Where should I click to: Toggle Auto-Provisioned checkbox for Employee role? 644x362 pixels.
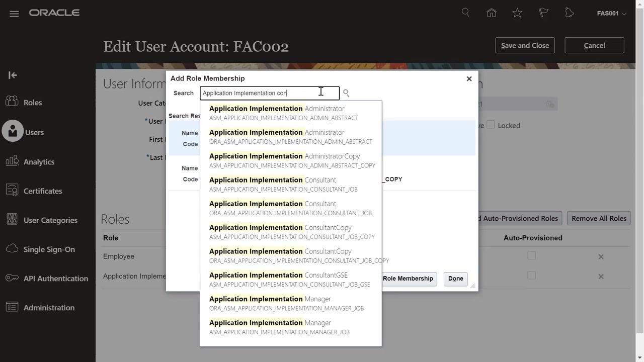click(x=531, y=255)
